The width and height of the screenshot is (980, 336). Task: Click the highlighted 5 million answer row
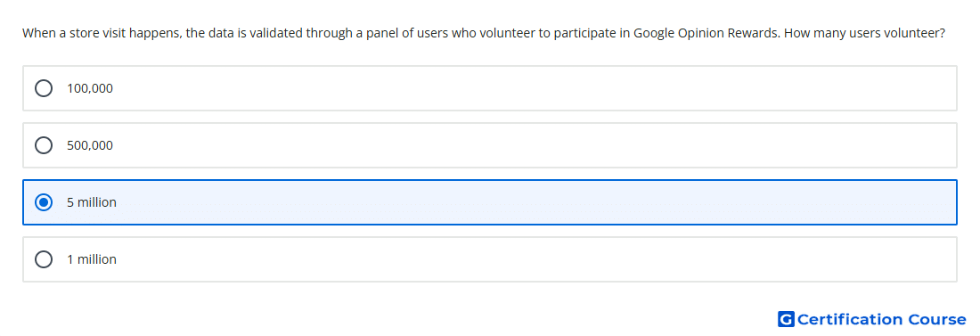tap(490, 202)
